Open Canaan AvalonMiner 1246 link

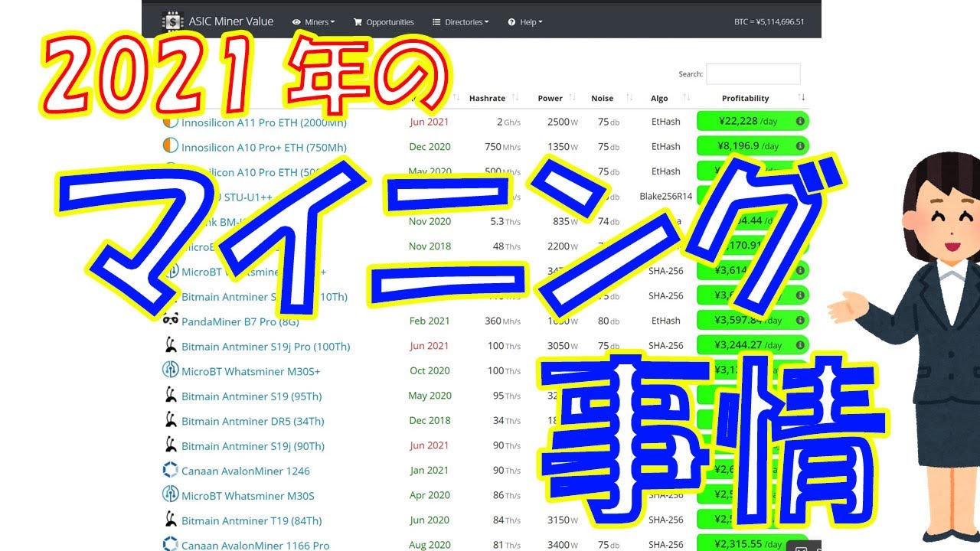pyautogui.click(x=246, y=471)
